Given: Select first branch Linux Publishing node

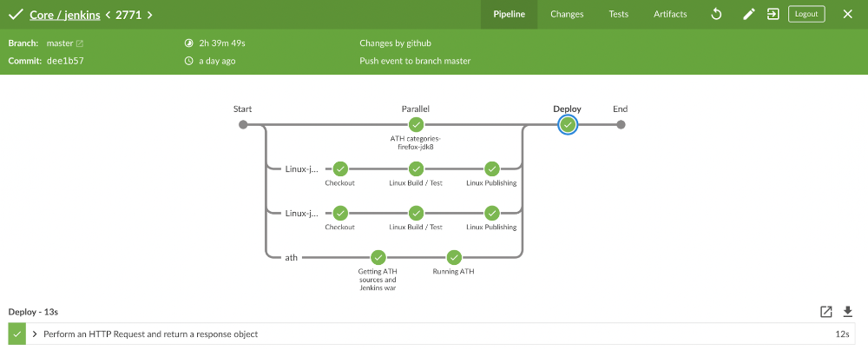Looking at the screenshot, I should (491, 168).
